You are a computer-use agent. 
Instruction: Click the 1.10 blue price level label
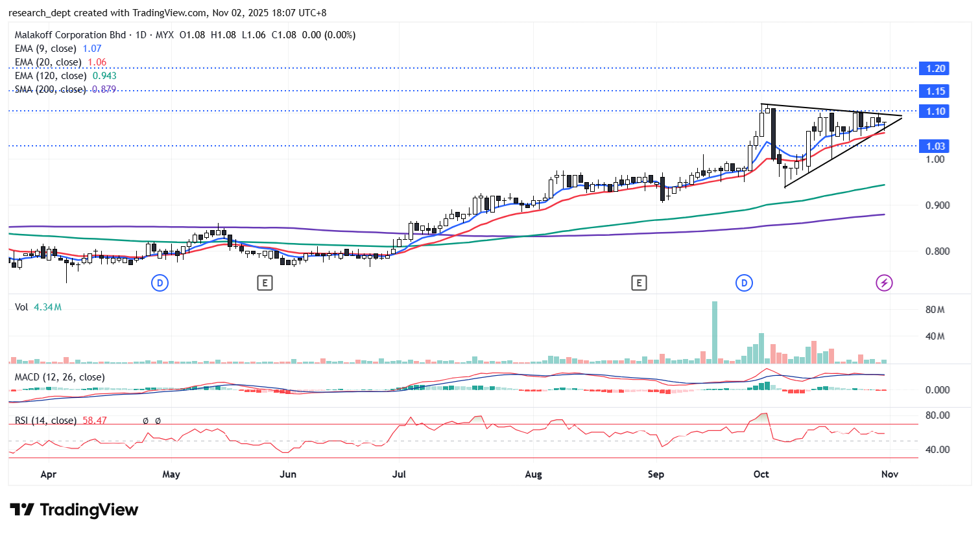click(935, 111)
